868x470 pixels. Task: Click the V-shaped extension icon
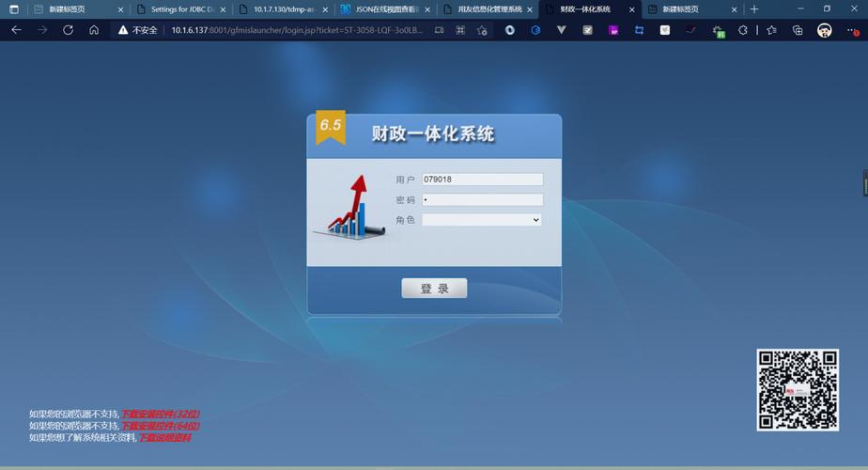(x=562, y=30)
